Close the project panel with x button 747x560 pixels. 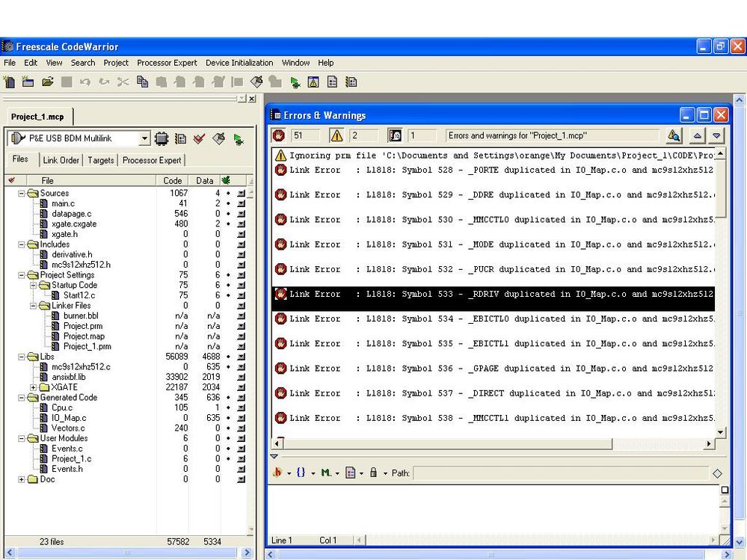pos(252,99)
